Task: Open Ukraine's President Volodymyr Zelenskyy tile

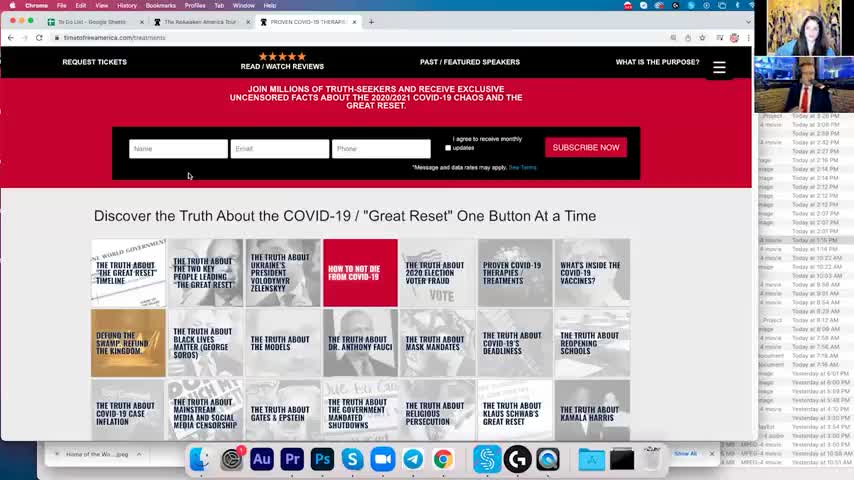Action: click(283, 272)
